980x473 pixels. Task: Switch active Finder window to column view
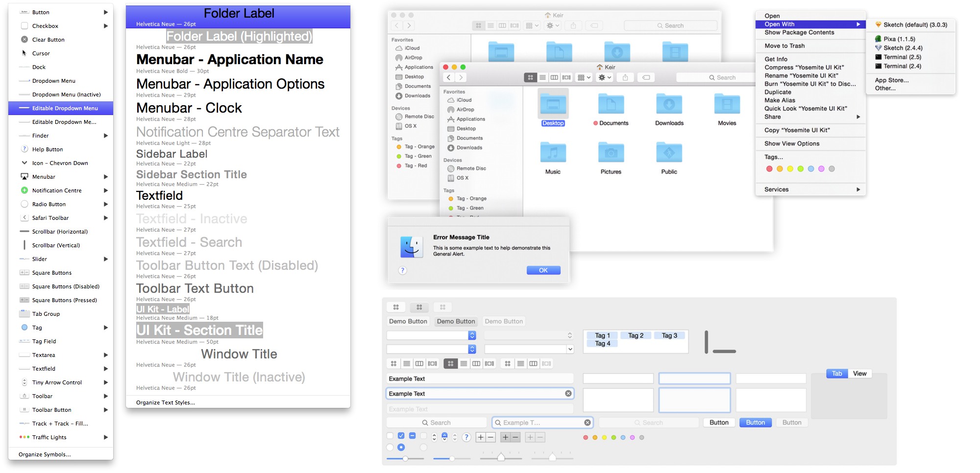pyautogui.click(x=554, y=77)
